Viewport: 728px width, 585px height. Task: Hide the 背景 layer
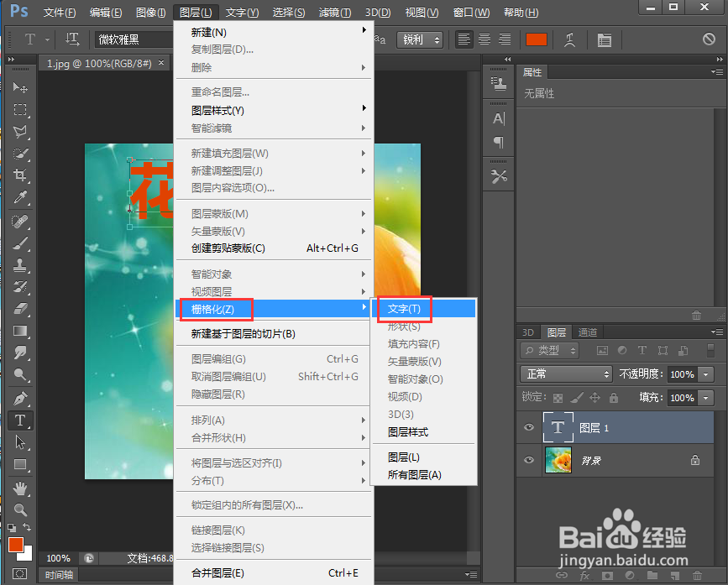[x=528, y=460]
